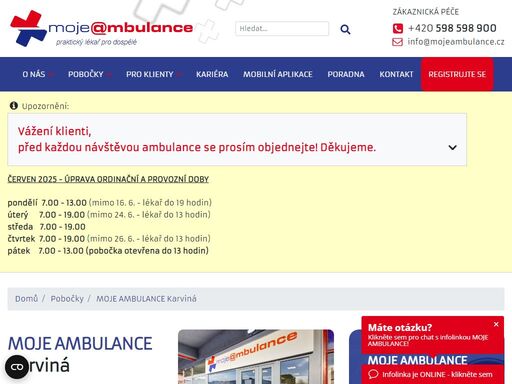Screen dimensions: 512x384
Task: Open the accessibility widget at bottom left
Action: point(17,367)
